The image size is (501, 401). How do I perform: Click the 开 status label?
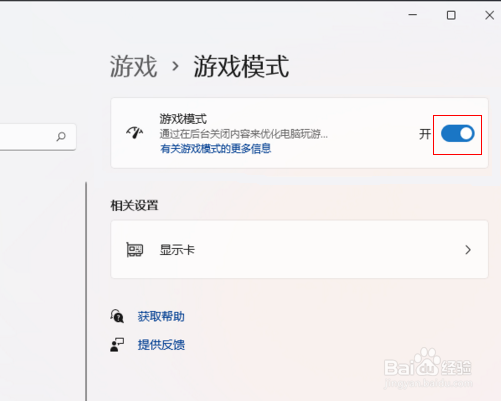[425, 134]
